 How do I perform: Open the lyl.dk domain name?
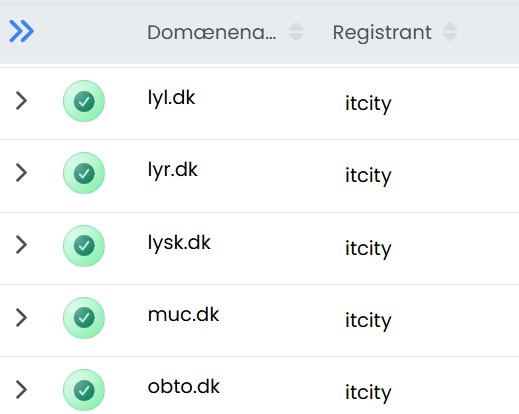171,98
